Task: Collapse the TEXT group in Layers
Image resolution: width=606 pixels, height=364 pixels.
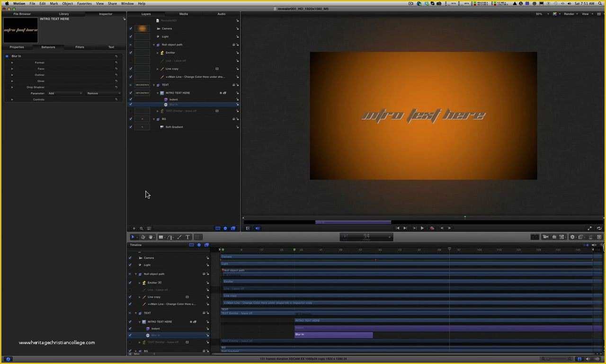Action: click(154, 85)
